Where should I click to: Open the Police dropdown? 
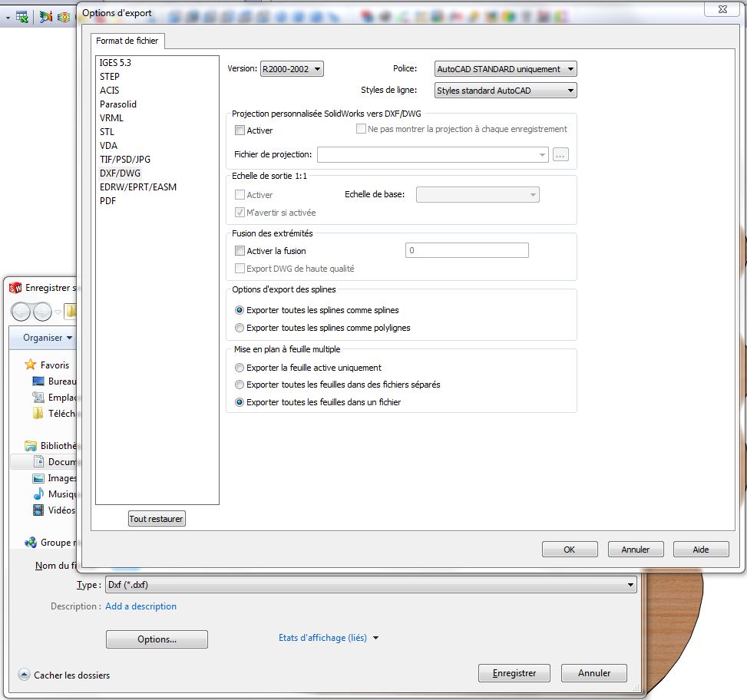point(505,69)
